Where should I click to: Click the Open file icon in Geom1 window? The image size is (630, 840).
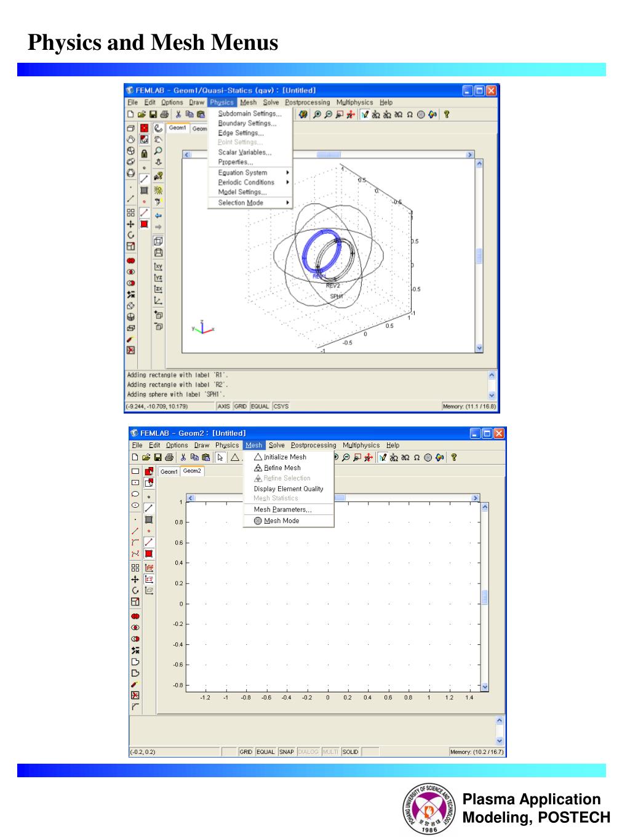[142, 114]
